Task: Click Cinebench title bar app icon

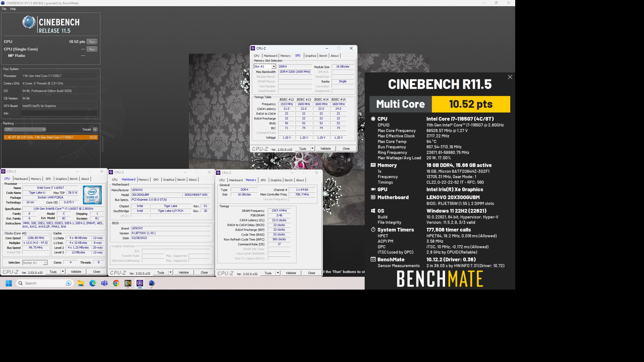Action: [x=3, y=3]
